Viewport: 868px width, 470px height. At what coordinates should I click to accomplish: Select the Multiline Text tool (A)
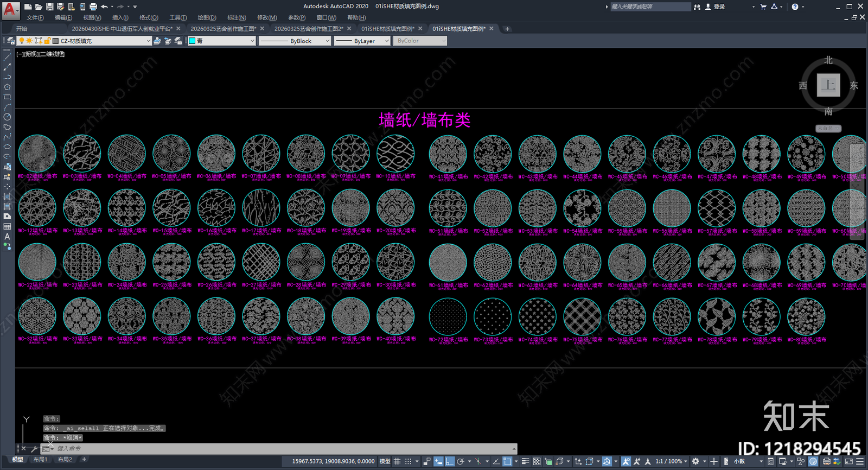(x=7, y=236)
